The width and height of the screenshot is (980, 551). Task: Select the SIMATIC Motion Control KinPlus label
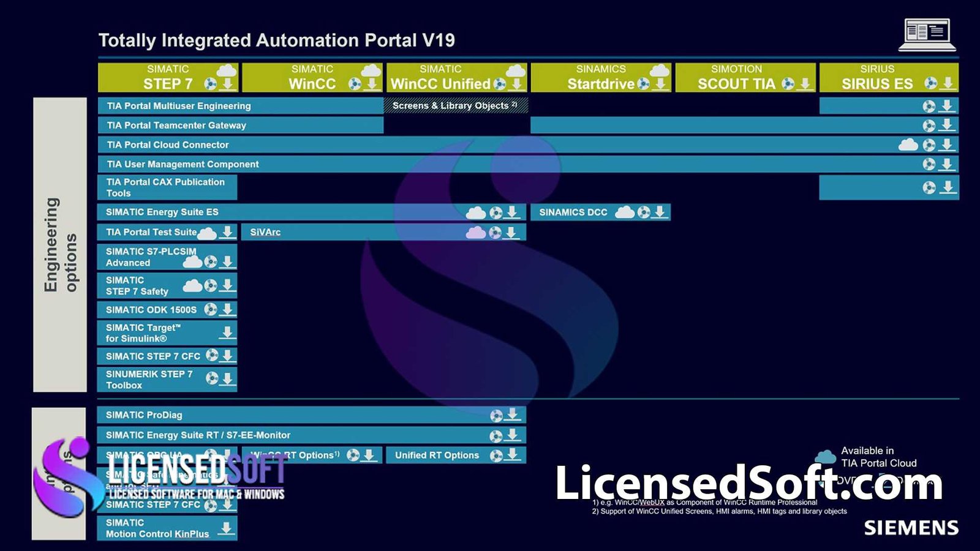point(157,528)
